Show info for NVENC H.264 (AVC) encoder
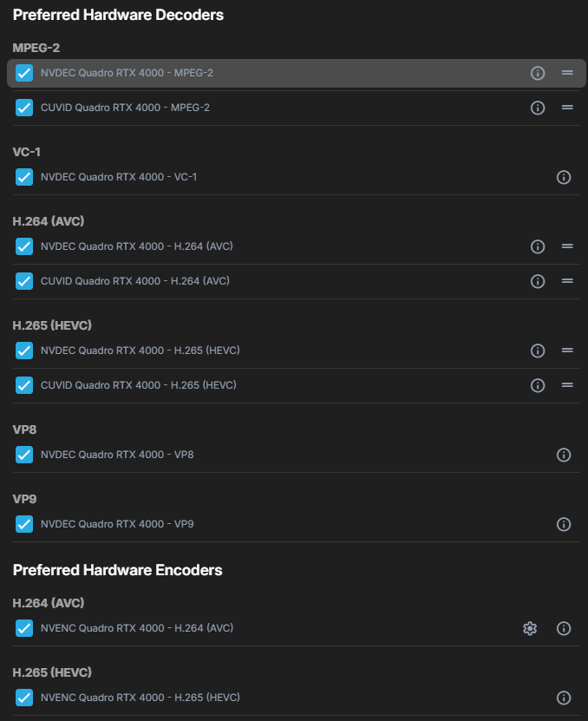 [564, 628]
